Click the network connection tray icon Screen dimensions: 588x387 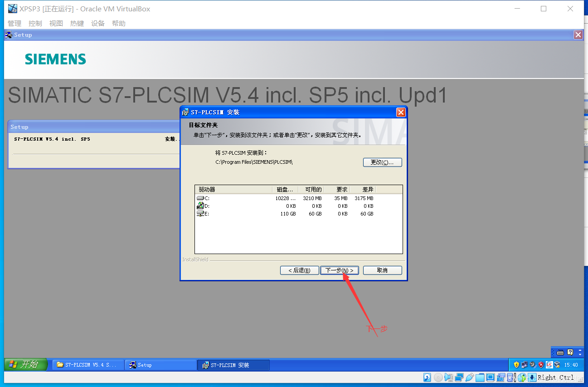pos(525,365)
